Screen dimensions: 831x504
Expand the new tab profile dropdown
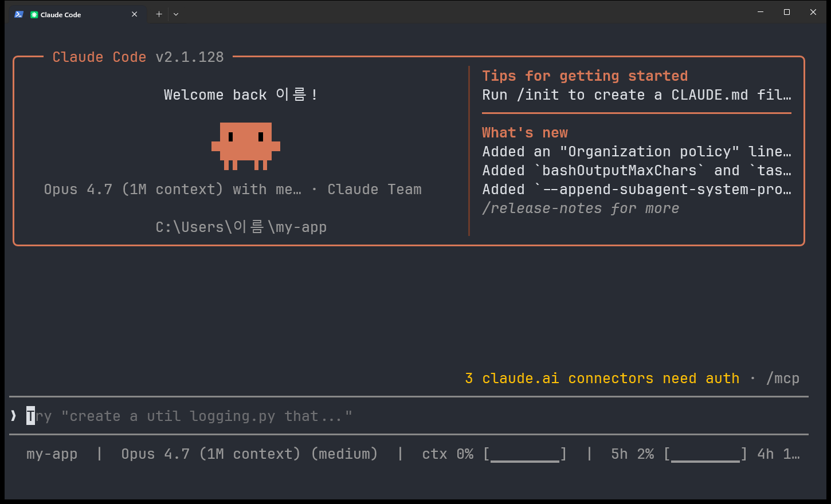(176, 14)
